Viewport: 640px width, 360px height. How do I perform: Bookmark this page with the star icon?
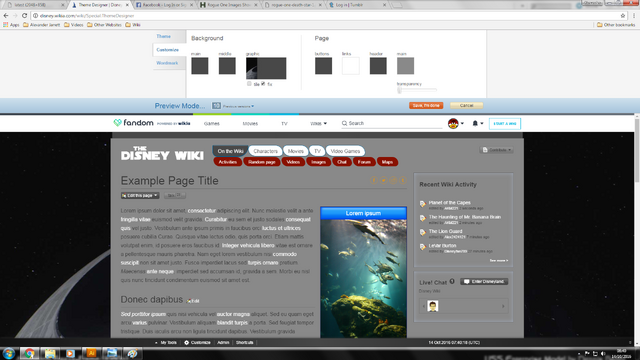[623, 16]
